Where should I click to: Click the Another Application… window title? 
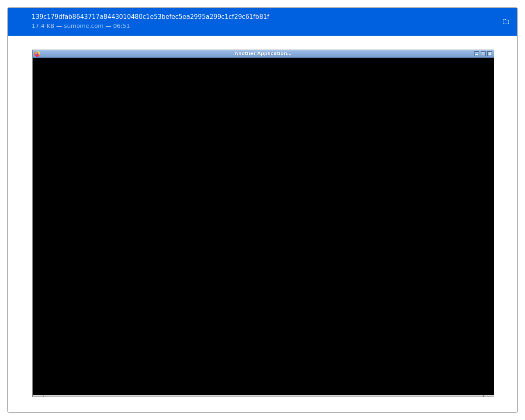[x=263, y=54]
